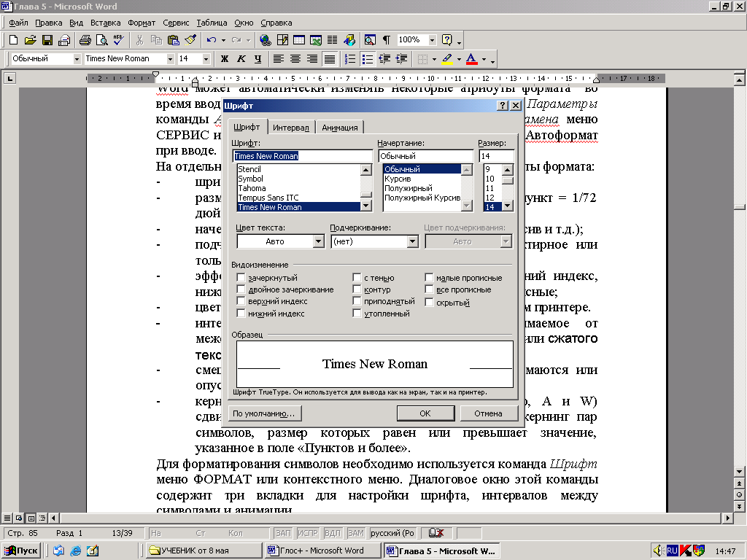Open УЧЕБНИК от 8 мая taskbar folder
Image resolution: width=747 pixels, height=560 pixels.
coord(204,551)
